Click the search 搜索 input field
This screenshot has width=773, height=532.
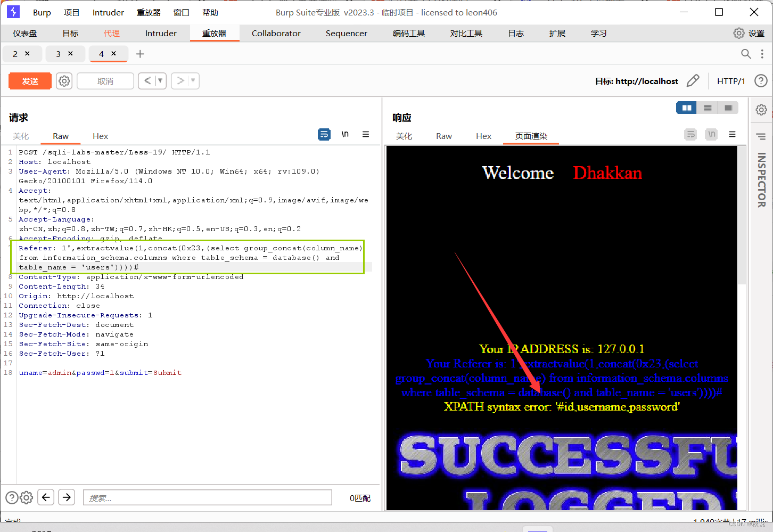coord(208,497)
